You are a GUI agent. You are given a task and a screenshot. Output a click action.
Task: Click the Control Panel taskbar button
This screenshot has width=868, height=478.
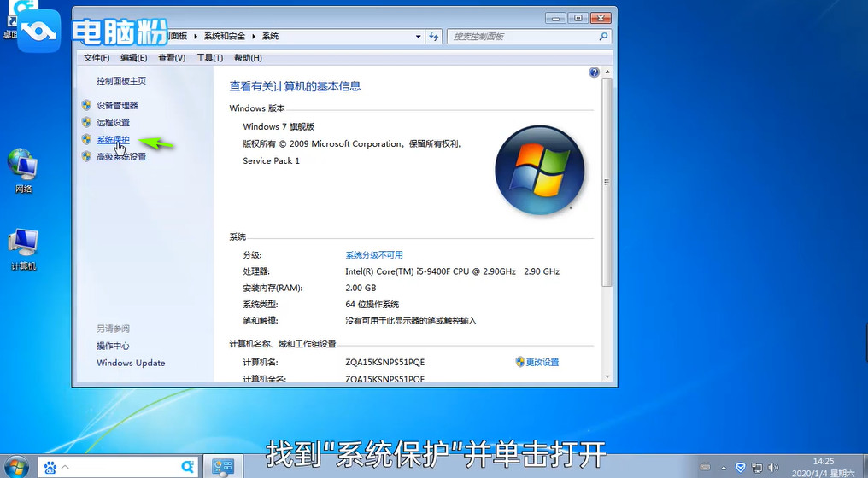point(224,467)
